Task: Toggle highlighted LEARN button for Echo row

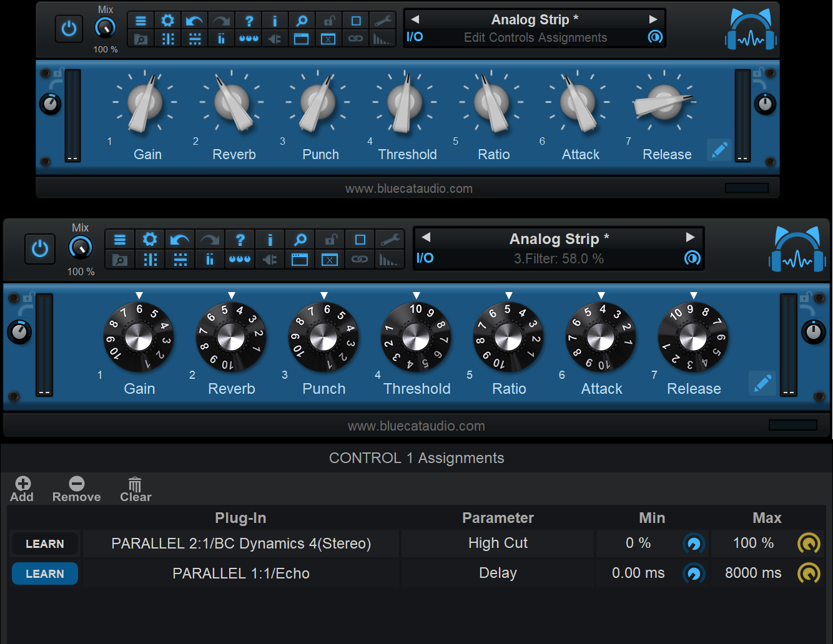Action: click(x=45, y=573)
